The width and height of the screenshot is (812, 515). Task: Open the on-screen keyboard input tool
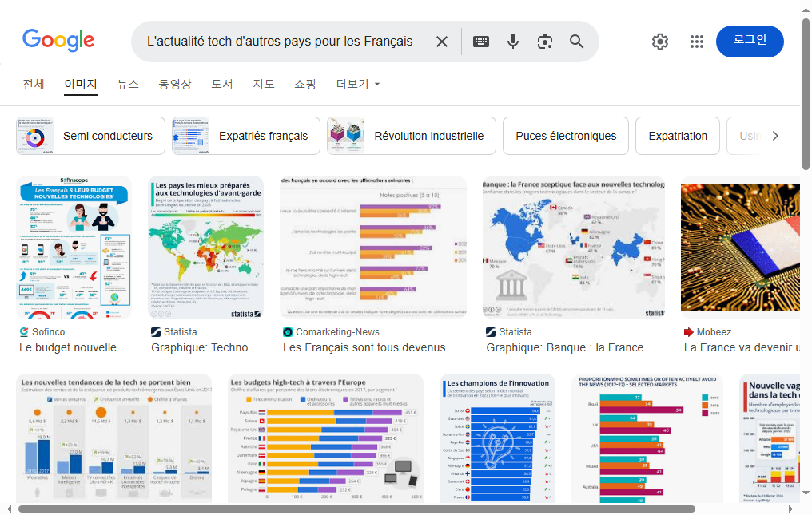[x=481, y=42]
